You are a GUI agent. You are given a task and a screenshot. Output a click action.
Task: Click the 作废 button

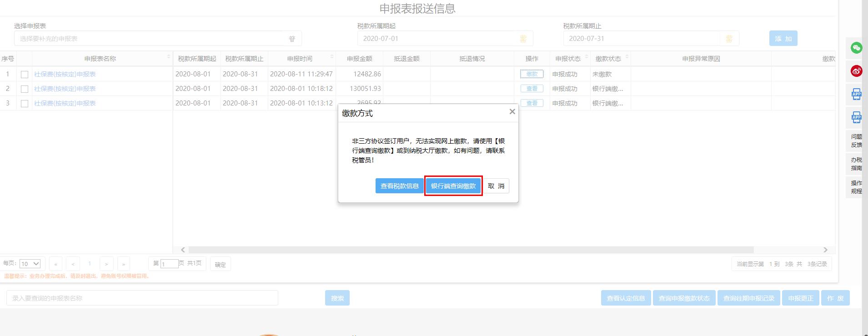point(835,298)
